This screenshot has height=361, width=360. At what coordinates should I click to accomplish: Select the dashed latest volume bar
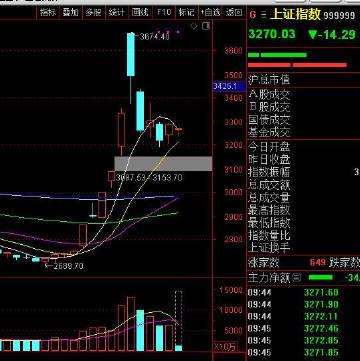click(x=179, y=321)
